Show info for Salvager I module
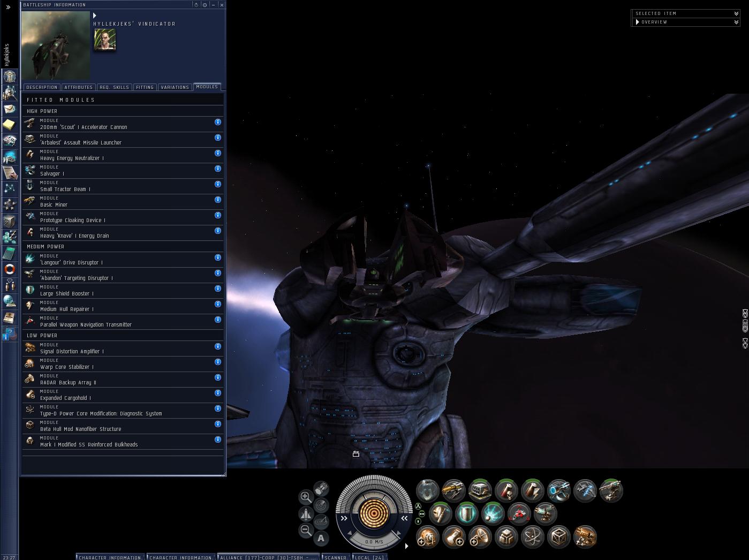Image resolution: width=749 pixels, height=560 pixels. click(x=218, y=169)
